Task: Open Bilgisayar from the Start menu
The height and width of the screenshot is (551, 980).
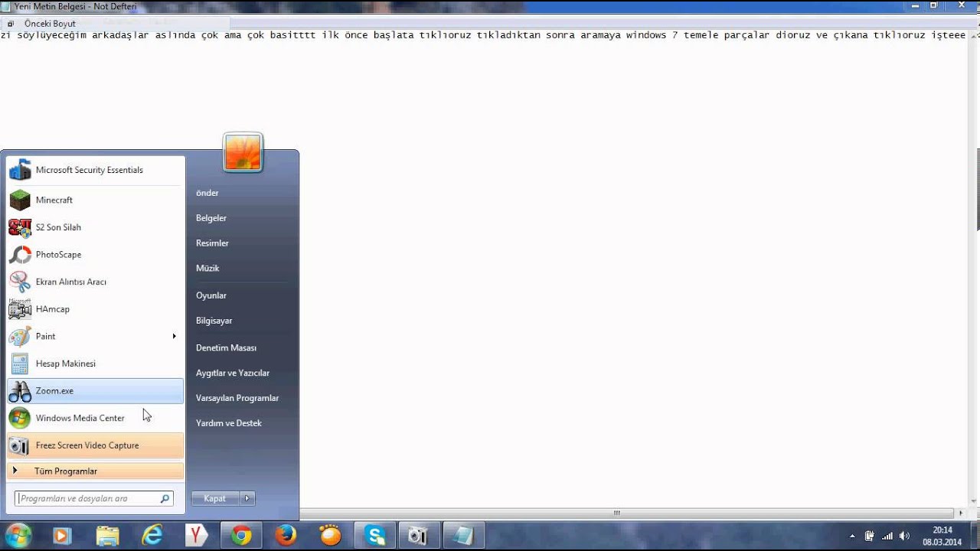Action: pyautogui.click(x=214, y=321)
